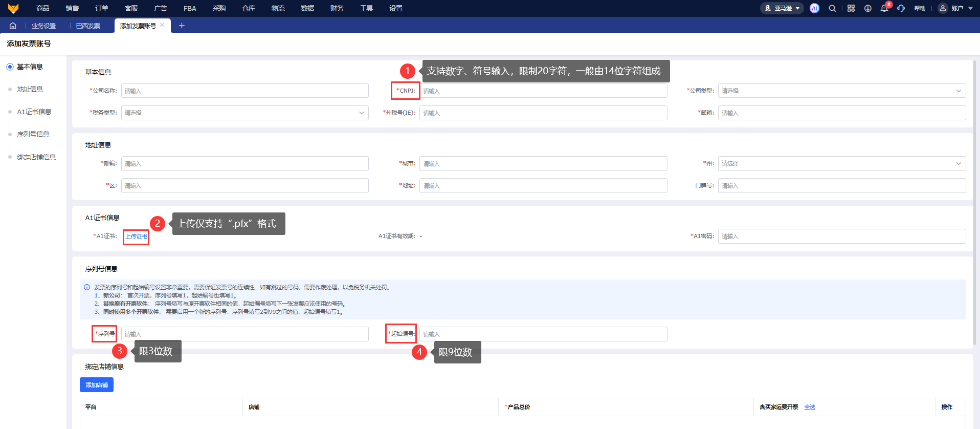Select the 基本信息 step radio
Viewport: 980px width, 429px height.
coord(10,67)
